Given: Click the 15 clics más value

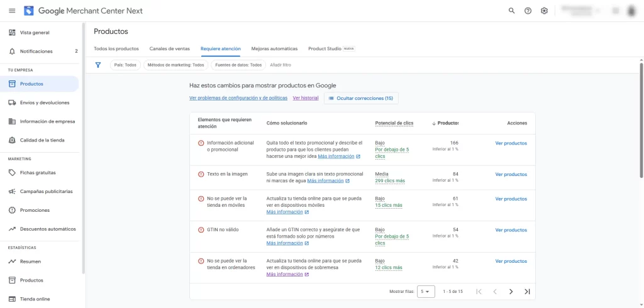Looking at the screenshot, I should coord(389,206).
